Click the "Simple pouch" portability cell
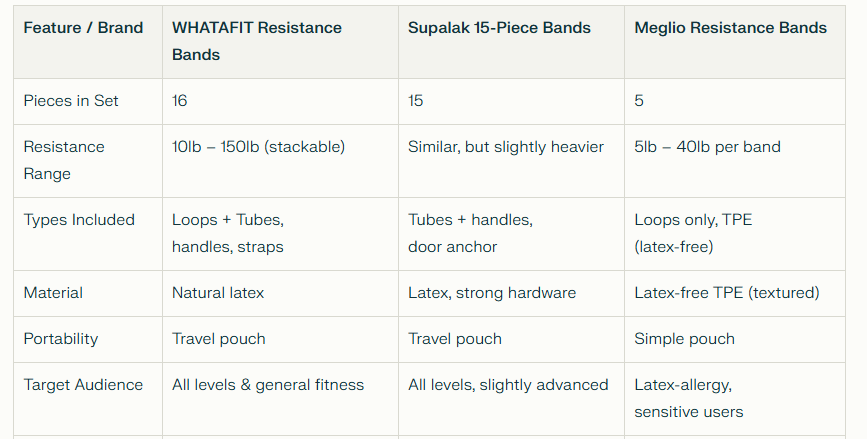The width and height of the screenshot is (867, 439). [684, 339]
